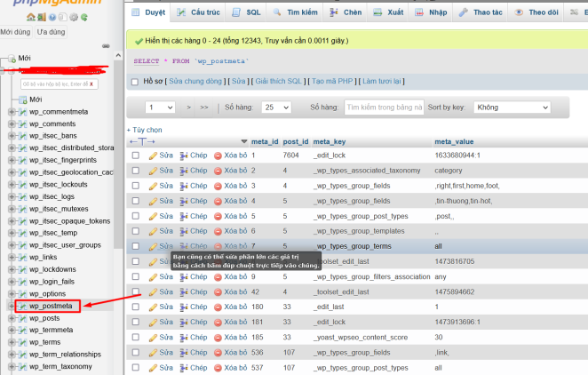The height and width of the screenshot is (375, 588).
Task: Expand the wp_options table tree node
Action: pos(12,293)
